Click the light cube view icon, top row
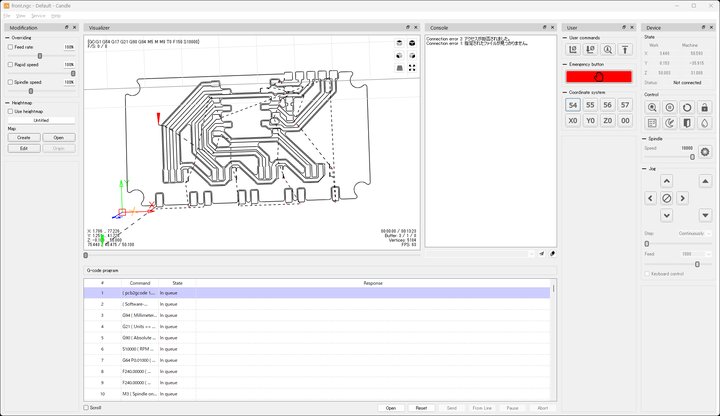This screenshot has height=416, width=720. click(x=399, y=43)
